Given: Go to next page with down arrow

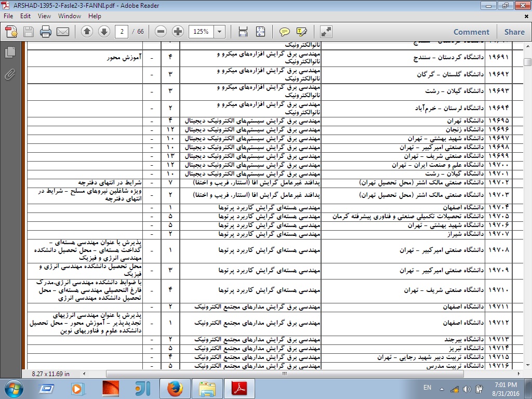Looking at the screenshot, I should click(x=104, y=32).
